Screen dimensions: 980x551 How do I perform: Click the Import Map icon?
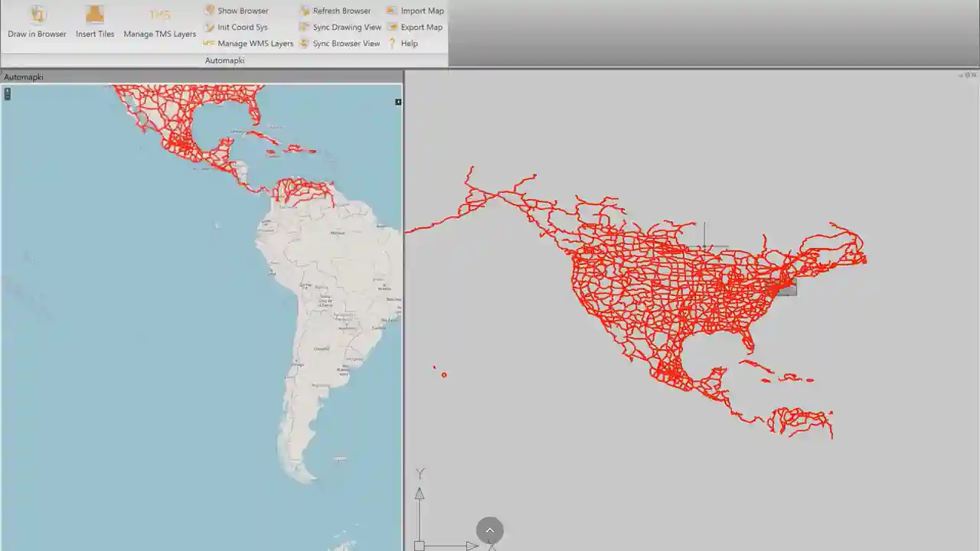(392, 11)
